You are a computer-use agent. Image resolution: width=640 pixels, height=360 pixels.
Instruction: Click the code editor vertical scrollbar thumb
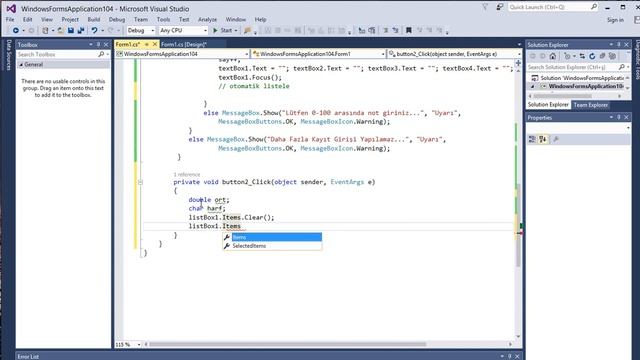click(x=518, y=225)
